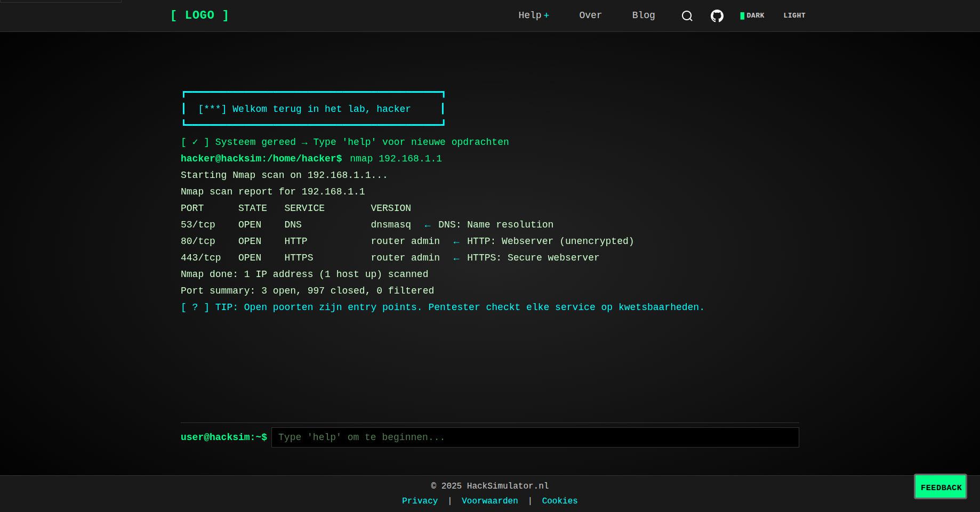This screenshot has height=512, width=980.
Task: Open the Voorwaarden footer link
Action: point(489,501)
